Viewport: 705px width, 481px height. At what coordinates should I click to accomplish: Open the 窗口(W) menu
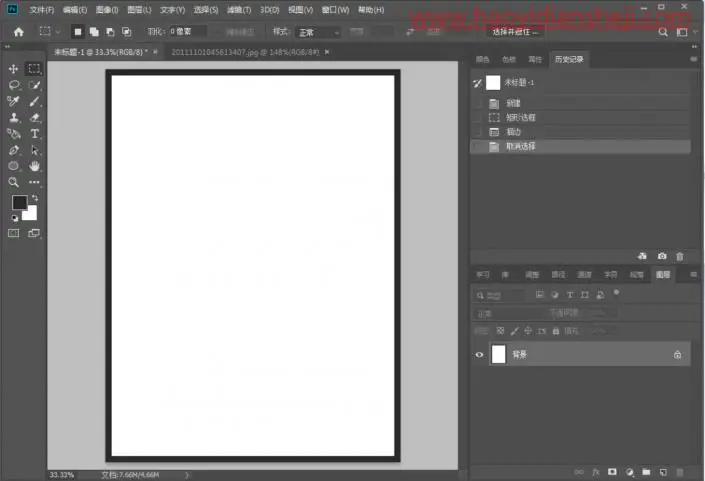pos(335,9)
